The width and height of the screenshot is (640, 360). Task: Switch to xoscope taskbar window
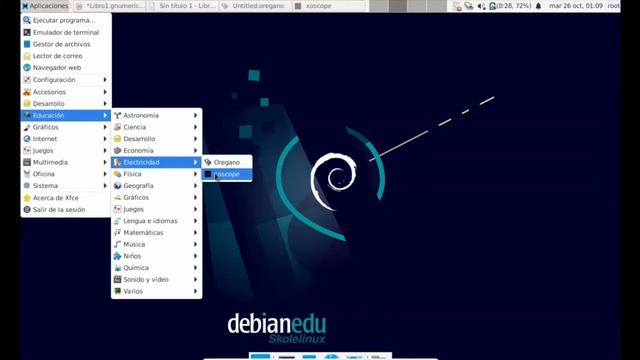point(329,6)
